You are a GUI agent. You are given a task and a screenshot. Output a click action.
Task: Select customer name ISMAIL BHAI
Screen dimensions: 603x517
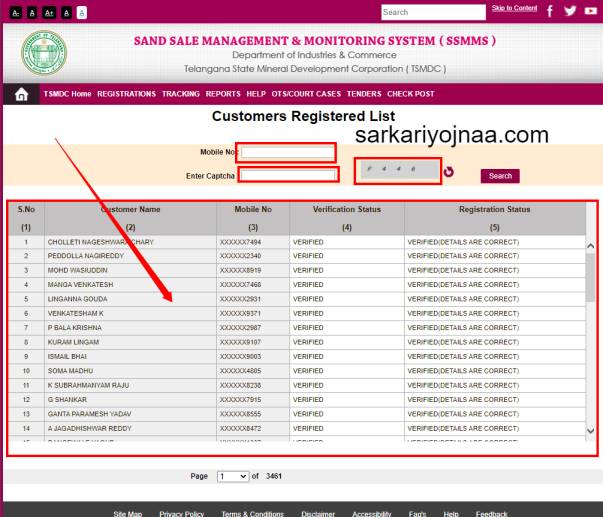pyautogui.click(x=67, y=357)
